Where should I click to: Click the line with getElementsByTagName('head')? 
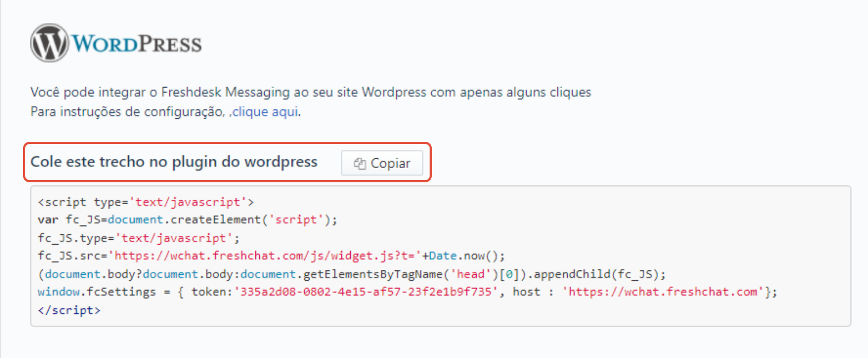pyautogui.click(x=352, y=274)
